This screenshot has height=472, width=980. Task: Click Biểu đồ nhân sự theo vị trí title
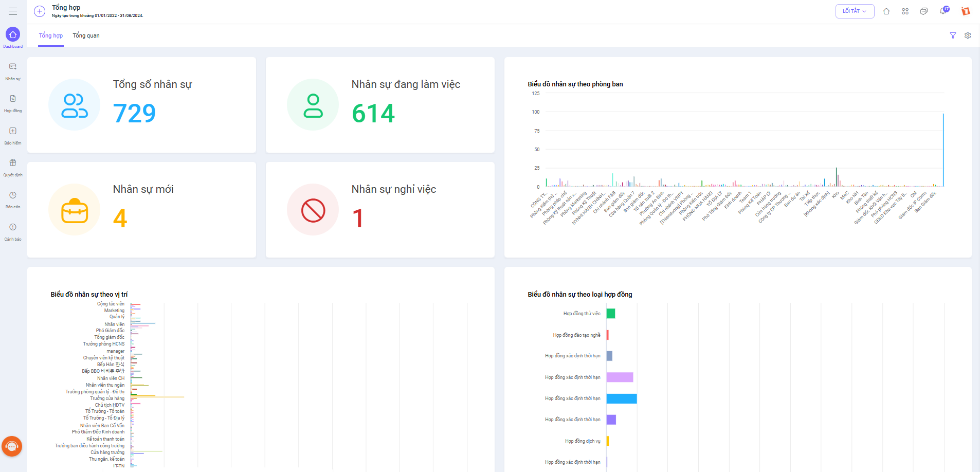(x=89, y=294)
